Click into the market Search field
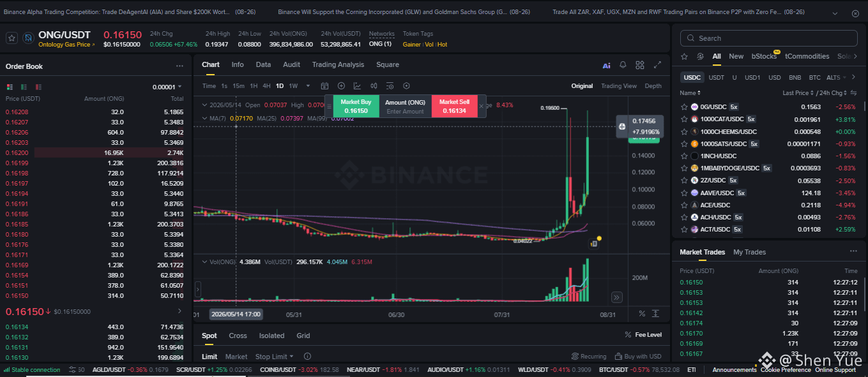Screen dimensions: 868x377 tap(769, 38)
